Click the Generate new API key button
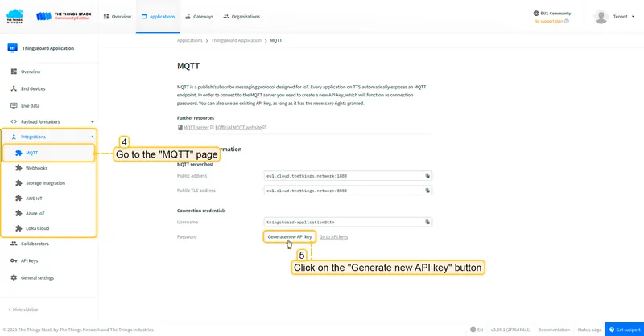Viewport: 644px width, 336px height. pyautogui.click(x=290, y=236)
